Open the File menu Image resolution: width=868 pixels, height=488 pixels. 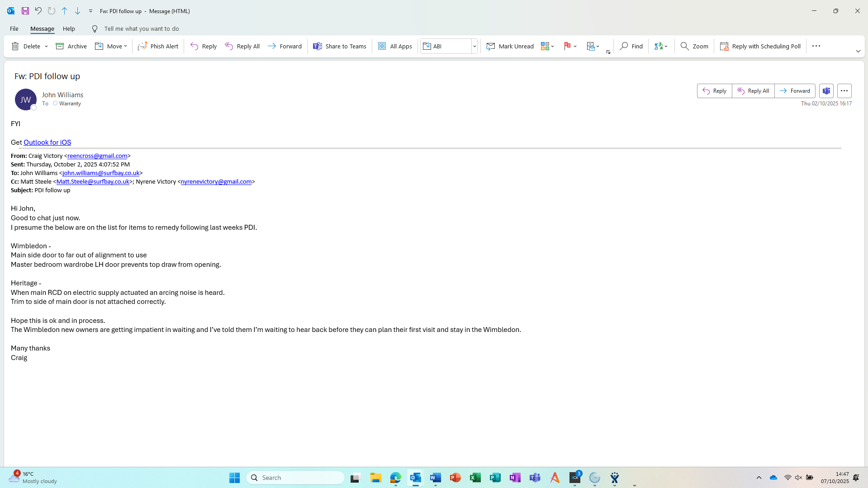(x=14, y=28)
